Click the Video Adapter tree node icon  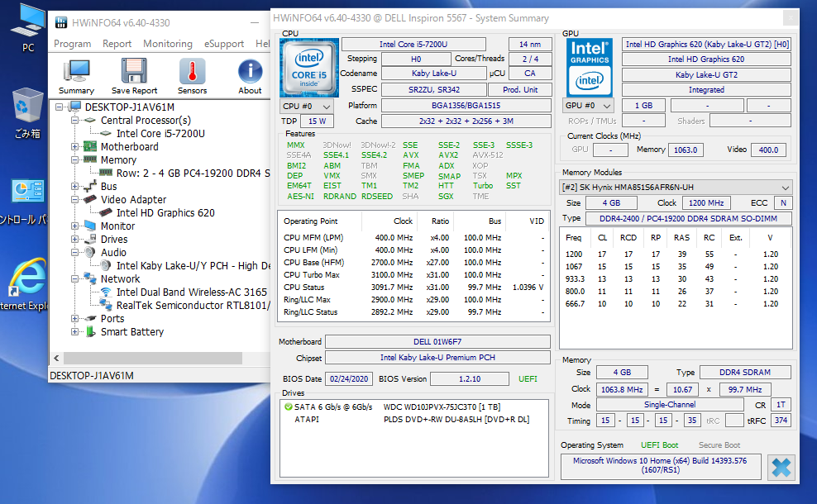click(x=89, y=199)
